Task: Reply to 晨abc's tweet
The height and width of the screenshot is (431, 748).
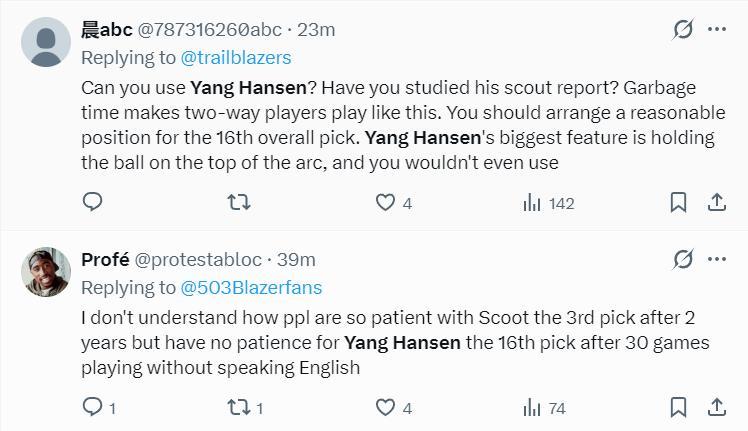Action: click(92, 203)
